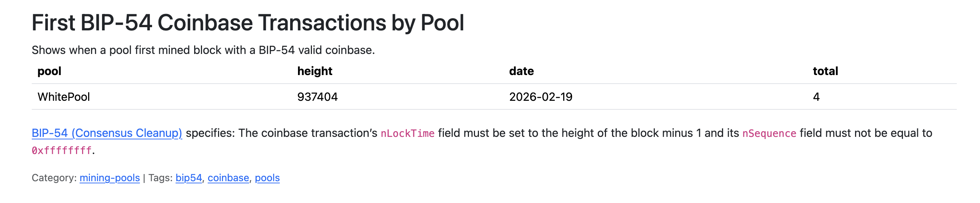Click the Tags label text
This screenshot has height=203, width=980.
[160, 178]
